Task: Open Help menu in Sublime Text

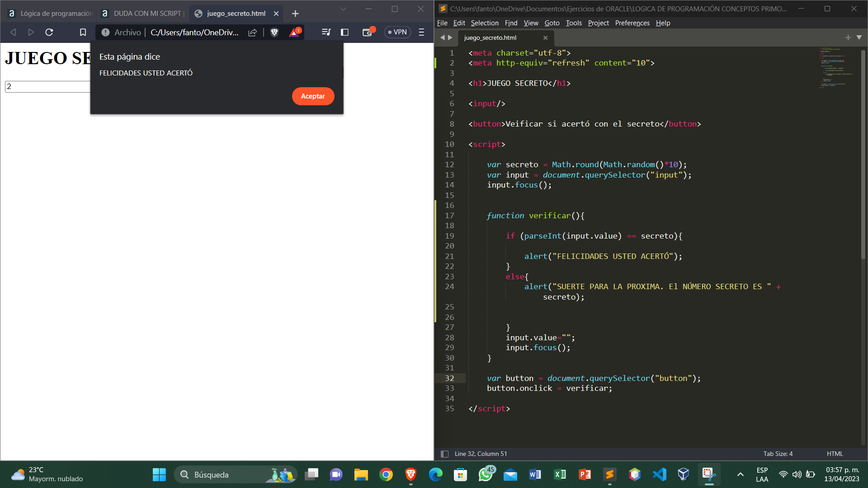Action: click(x=663, y=23)
